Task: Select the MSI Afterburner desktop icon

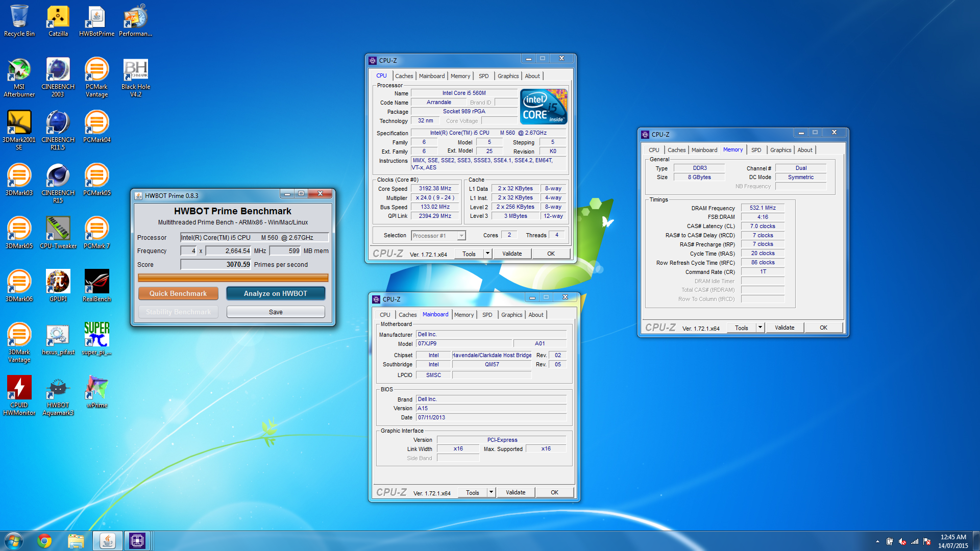Action: click(x=19, y=77)
